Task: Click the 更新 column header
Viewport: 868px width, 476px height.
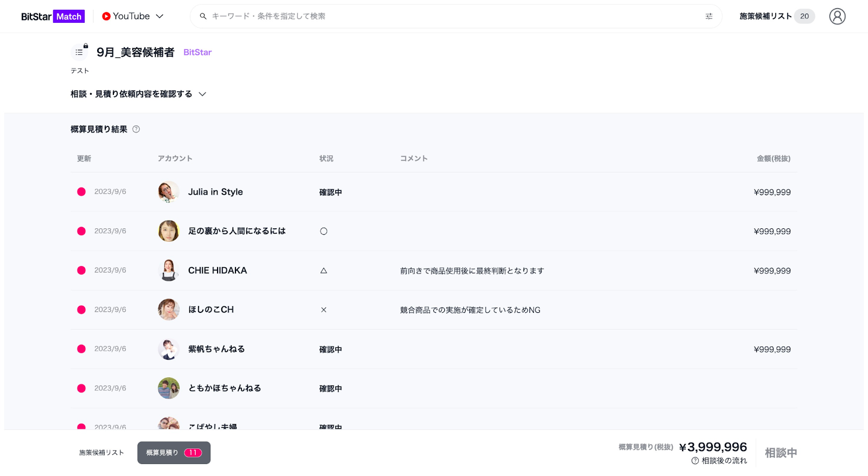Action: tap(84, 158)
